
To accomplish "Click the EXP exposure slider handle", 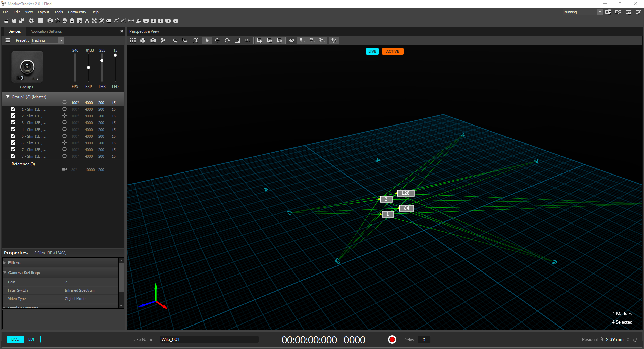I will tap(88, 68).
